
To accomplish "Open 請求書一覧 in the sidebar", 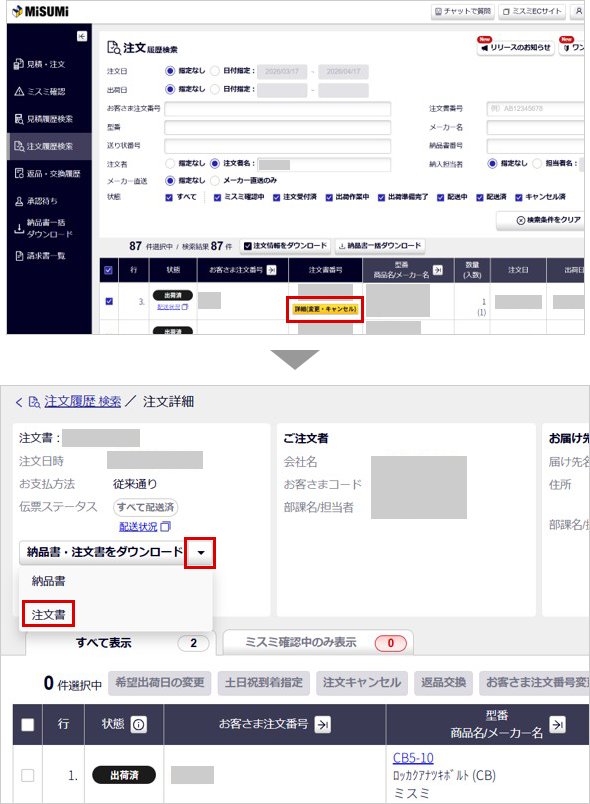I will [x=40, y=255].
